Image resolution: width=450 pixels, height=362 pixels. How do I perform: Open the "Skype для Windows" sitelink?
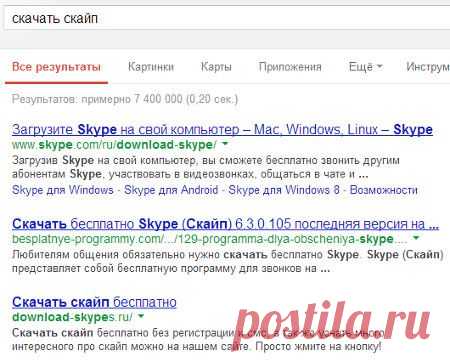pyautogui.click(x=63, y=190)
